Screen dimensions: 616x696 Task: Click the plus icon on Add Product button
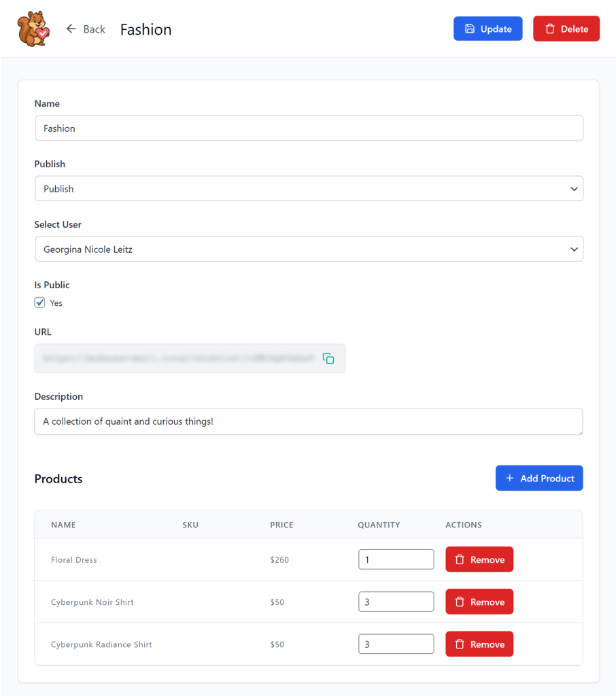click(511, 478)
